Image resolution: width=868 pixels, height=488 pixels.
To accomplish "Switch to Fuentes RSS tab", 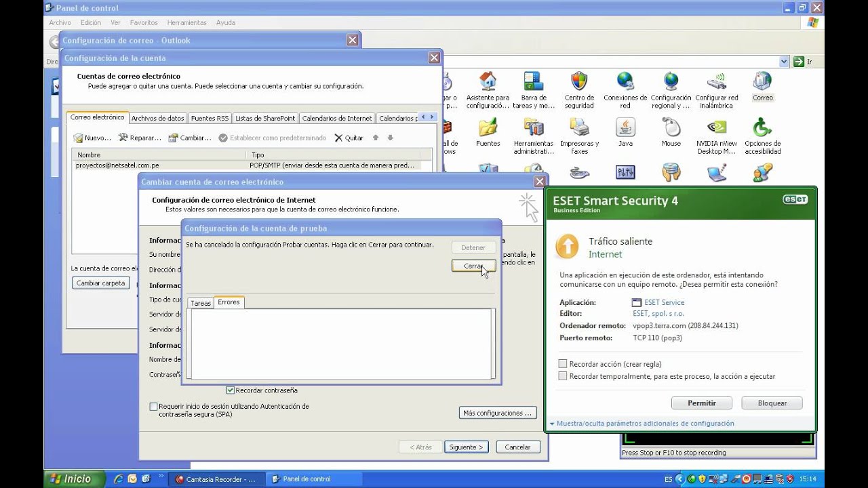I will point(210,118).
